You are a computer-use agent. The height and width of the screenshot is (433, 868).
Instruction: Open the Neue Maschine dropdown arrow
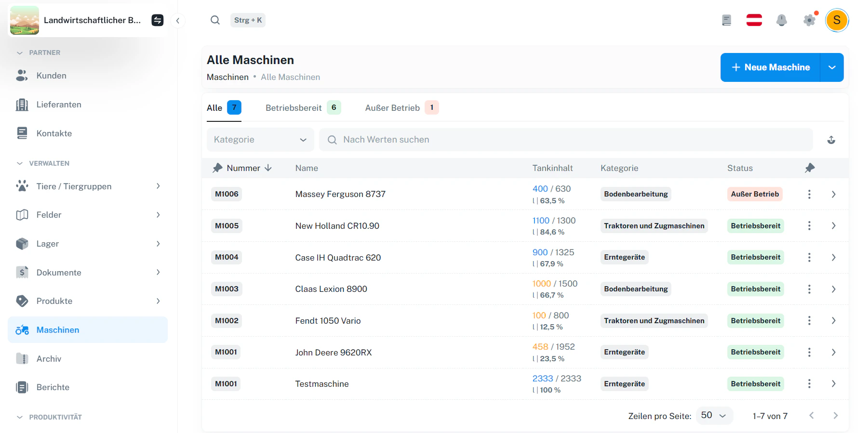tap(832, 67)
